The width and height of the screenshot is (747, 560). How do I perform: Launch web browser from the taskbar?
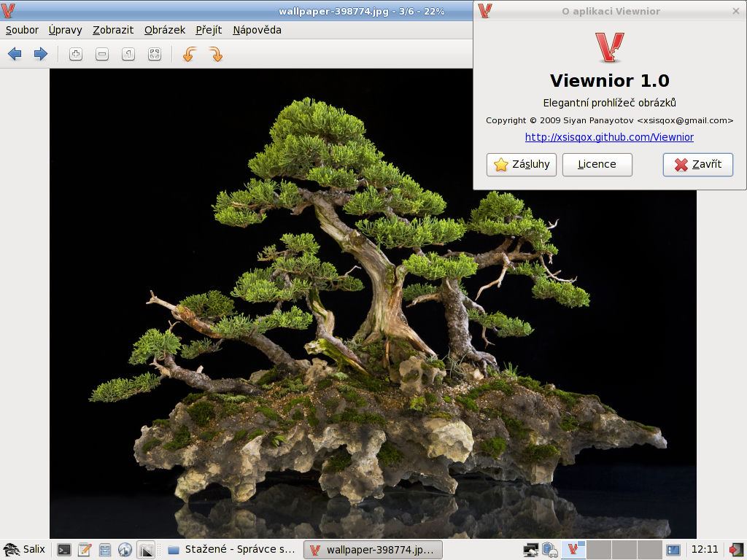125,550
